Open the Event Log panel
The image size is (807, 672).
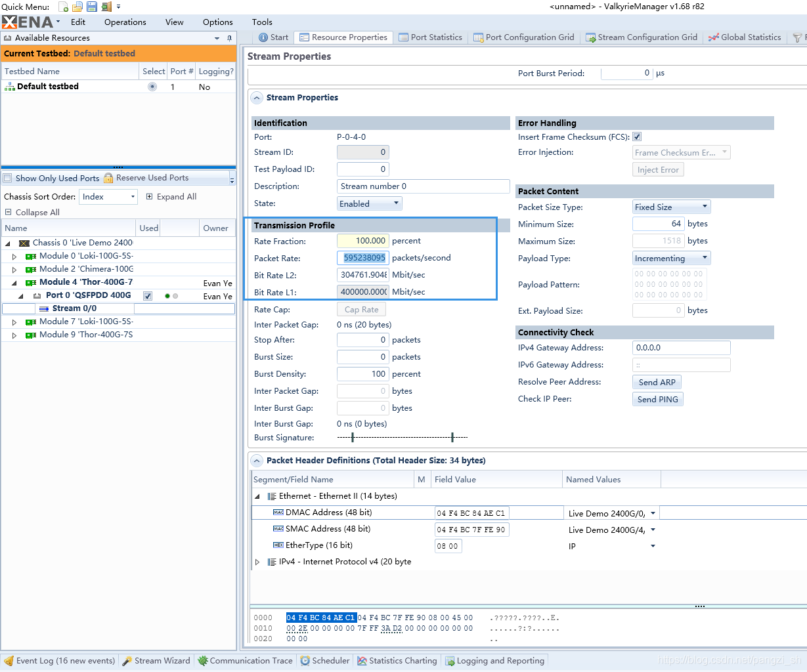tap(60, 661)
